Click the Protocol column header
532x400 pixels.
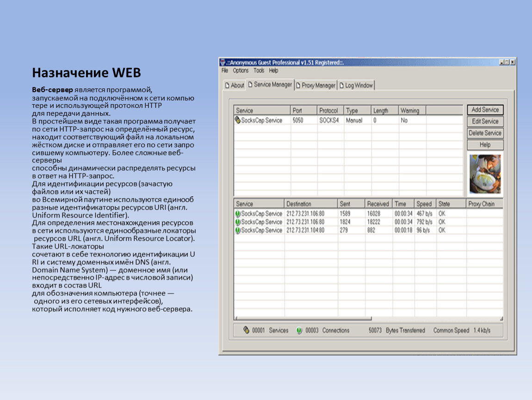(330, 110)
